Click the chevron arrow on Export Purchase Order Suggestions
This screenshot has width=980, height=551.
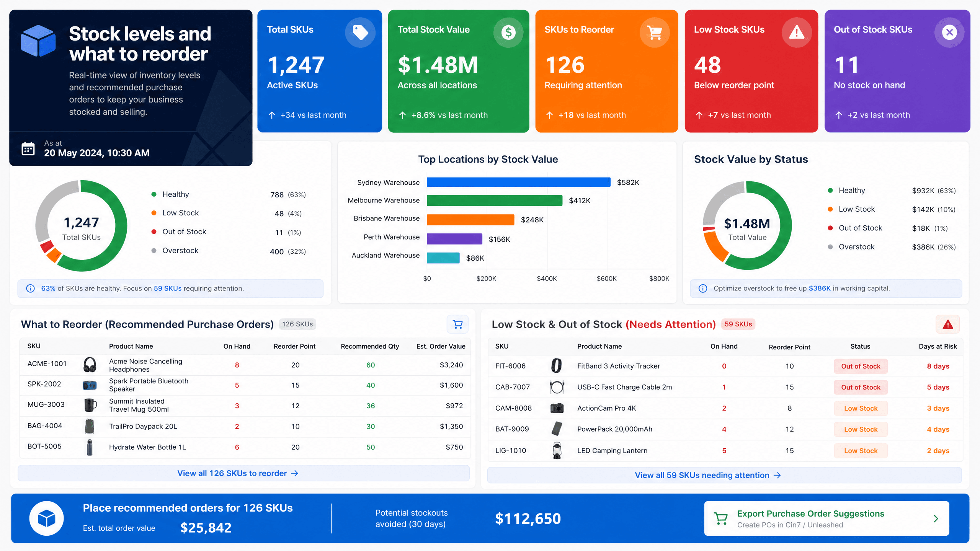936,519
